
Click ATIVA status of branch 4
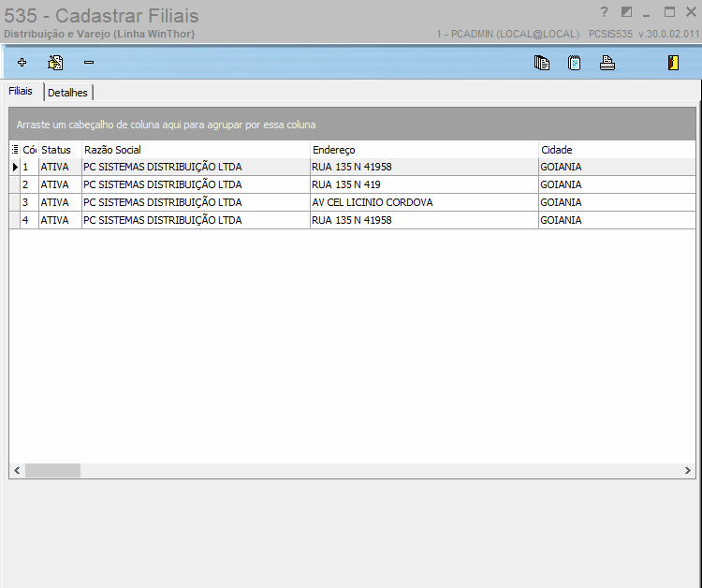[x=60, y=220]
